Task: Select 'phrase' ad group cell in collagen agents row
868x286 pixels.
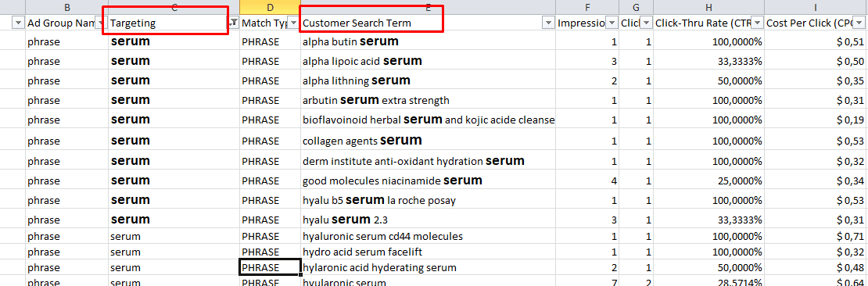Action: [67, 140]
